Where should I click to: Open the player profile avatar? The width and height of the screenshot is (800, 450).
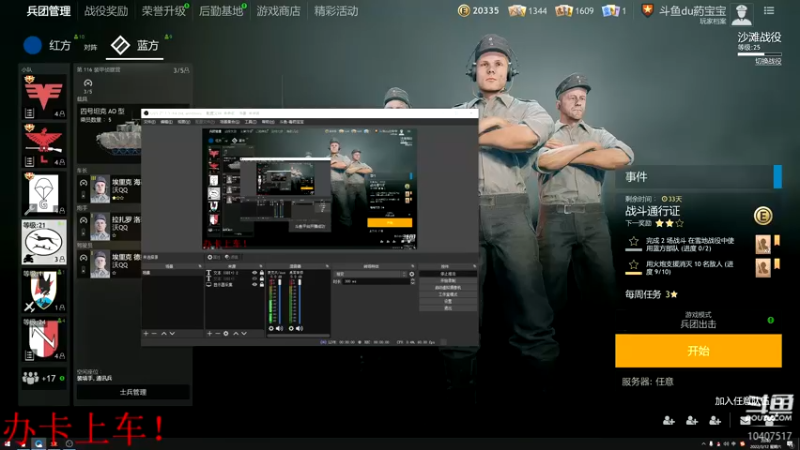(x=741, y=14)
